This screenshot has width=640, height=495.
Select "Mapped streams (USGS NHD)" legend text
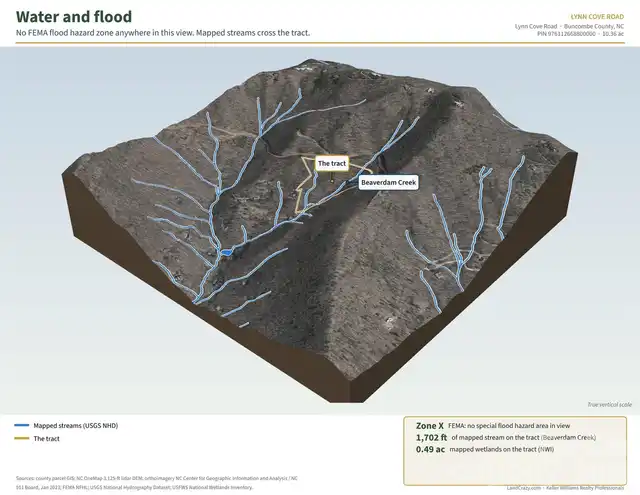pos(76,426)
